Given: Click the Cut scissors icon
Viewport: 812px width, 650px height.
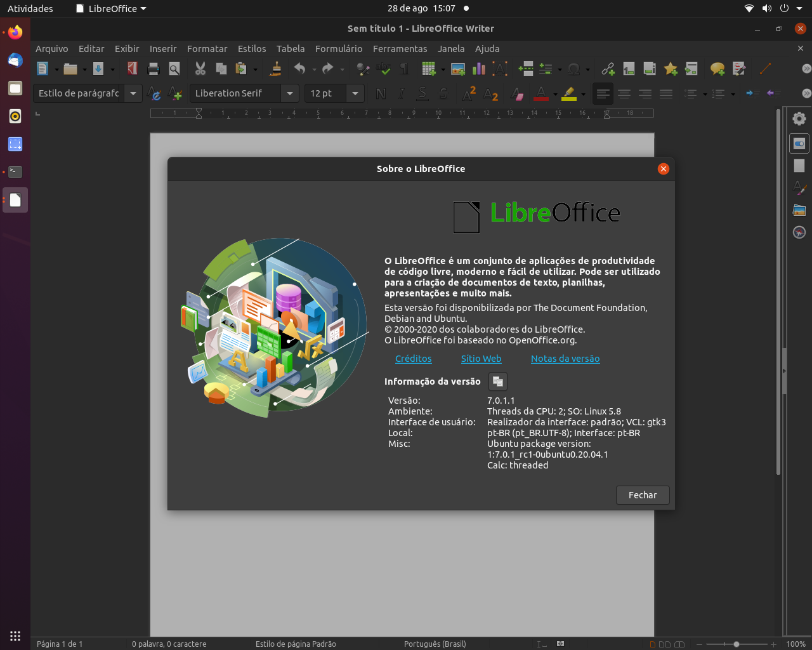Looking at the screenshot, I should (200, 69).
